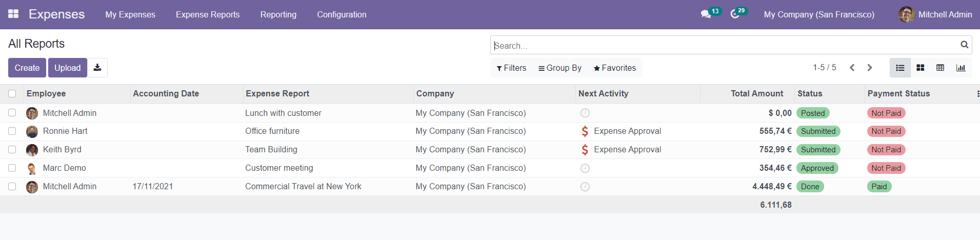
Task: Sort by Status column header
Action: 810,93
